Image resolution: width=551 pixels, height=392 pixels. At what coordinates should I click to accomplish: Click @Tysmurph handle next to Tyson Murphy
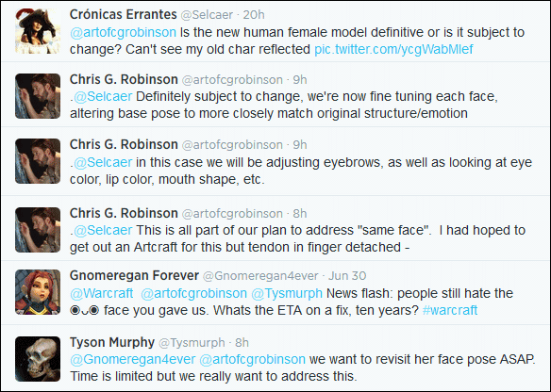point(192,342)
